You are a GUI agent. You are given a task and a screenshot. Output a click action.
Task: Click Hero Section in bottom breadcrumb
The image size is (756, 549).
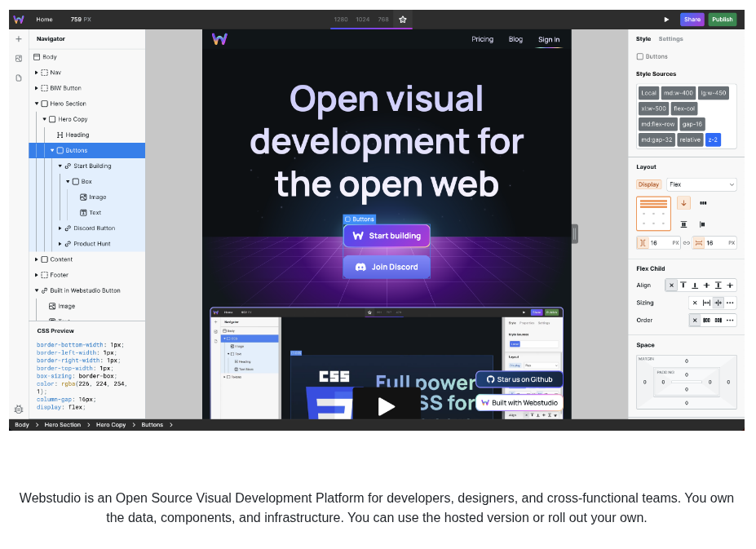(x=63, y=425)
